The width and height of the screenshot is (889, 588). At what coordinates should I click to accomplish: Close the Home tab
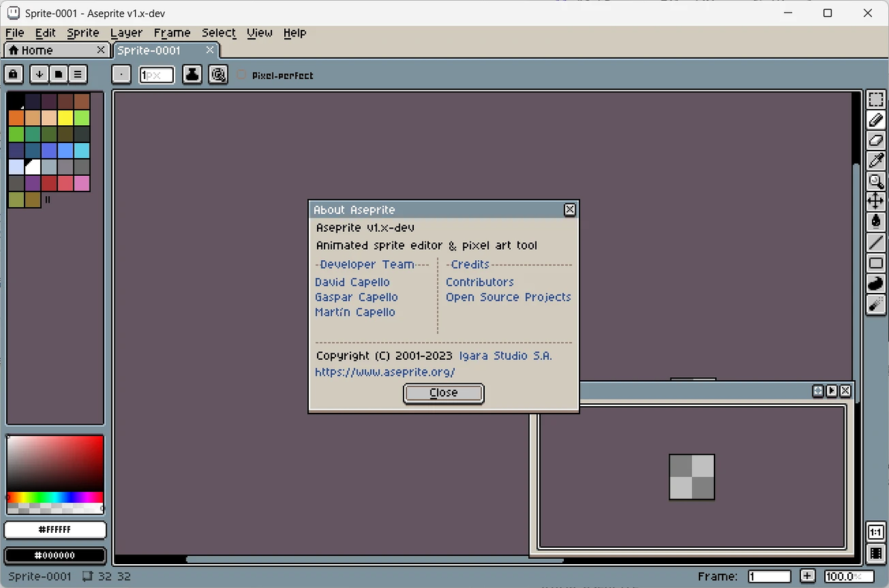101,50
